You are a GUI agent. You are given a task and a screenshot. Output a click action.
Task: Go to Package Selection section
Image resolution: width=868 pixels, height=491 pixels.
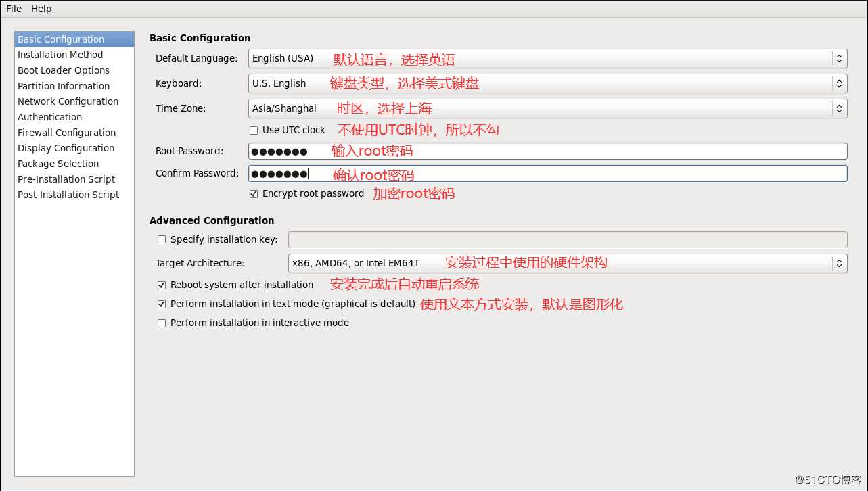tap(74, 164)
